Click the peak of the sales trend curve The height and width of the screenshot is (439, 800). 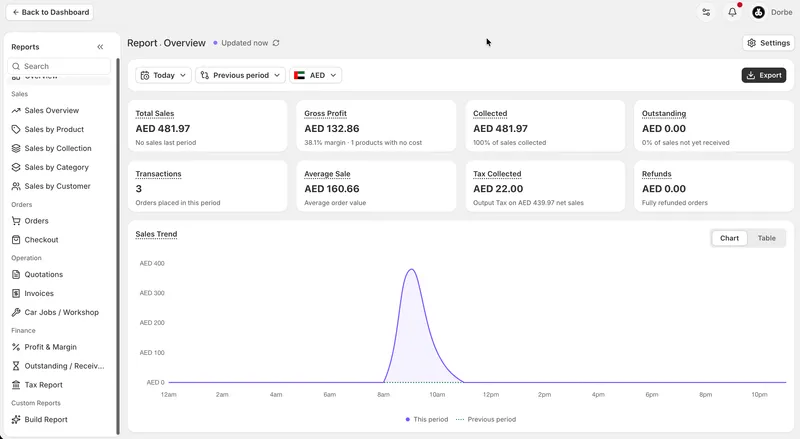[411, 270]
